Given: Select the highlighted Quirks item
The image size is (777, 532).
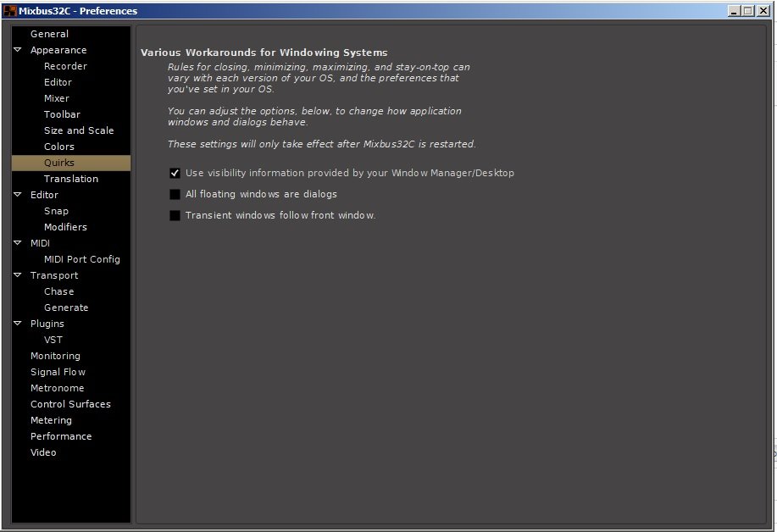Looking at the screenshot, I should [71, 163].
